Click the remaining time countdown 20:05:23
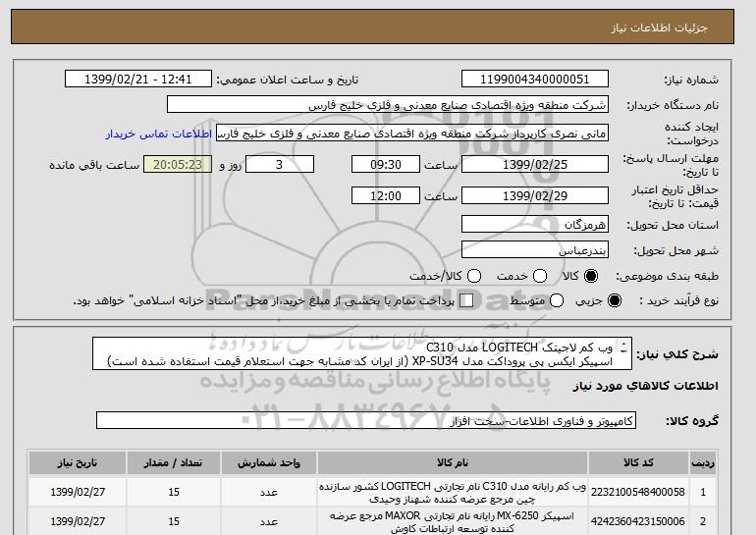Viewport: 756px width, 535px height. coord(178,164)
